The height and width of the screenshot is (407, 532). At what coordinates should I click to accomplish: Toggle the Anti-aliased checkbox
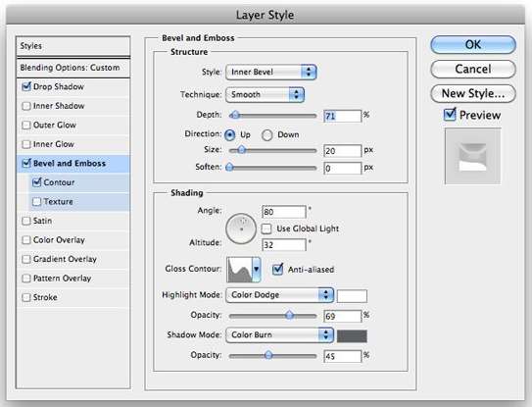277,270
